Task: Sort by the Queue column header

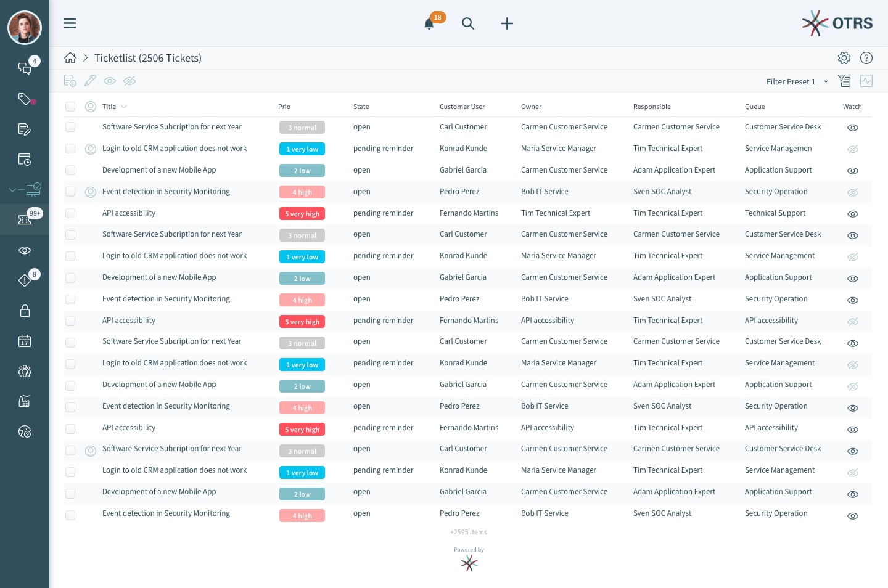Action: [x=755, y=107]
